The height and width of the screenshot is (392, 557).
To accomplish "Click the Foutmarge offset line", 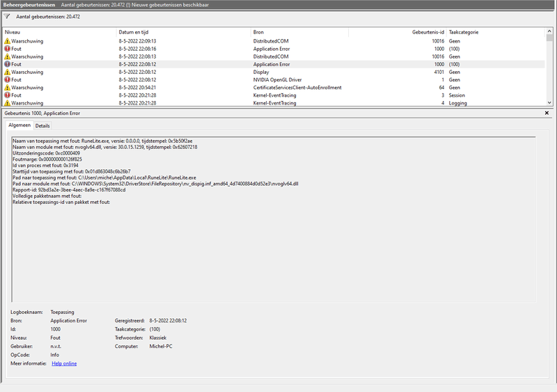I will [47, 159].
